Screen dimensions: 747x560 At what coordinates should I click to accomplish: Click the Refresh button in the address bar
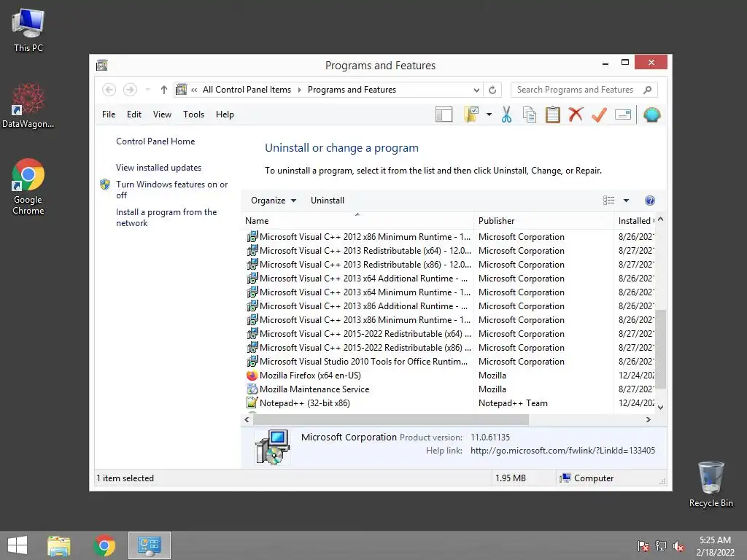pos(492,90)
